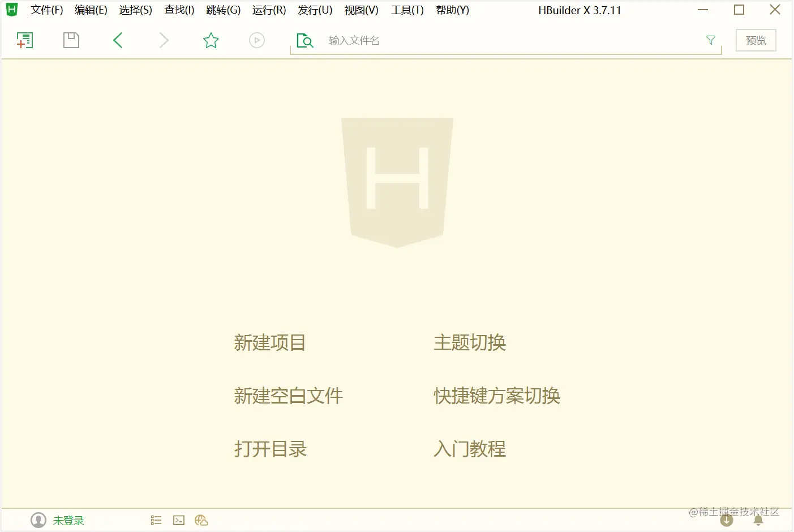794x532 pixels.
Task: Click the 预览 preview button
Action: pyautogui.click(x=756, y=40)
